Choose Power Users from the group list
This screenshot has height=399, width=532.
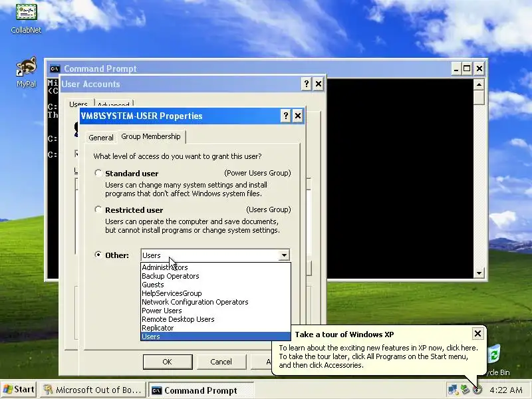215,311
